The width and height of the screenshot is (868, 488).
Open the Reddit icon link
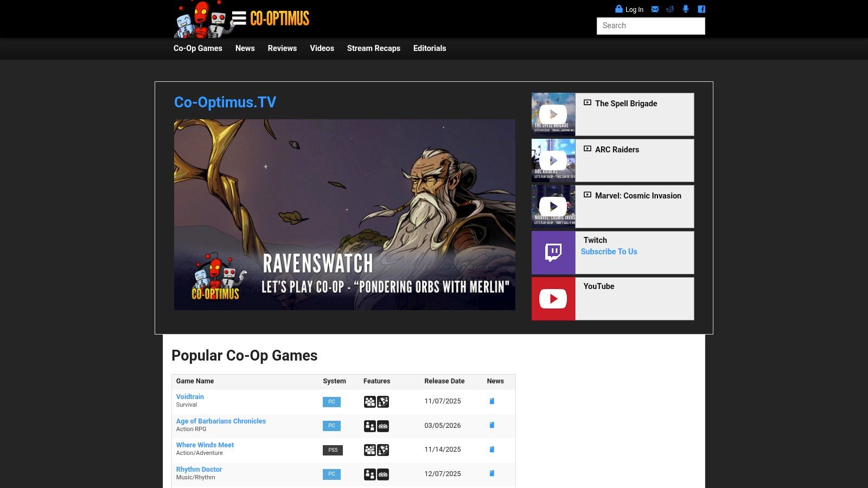tap(670, 9)
